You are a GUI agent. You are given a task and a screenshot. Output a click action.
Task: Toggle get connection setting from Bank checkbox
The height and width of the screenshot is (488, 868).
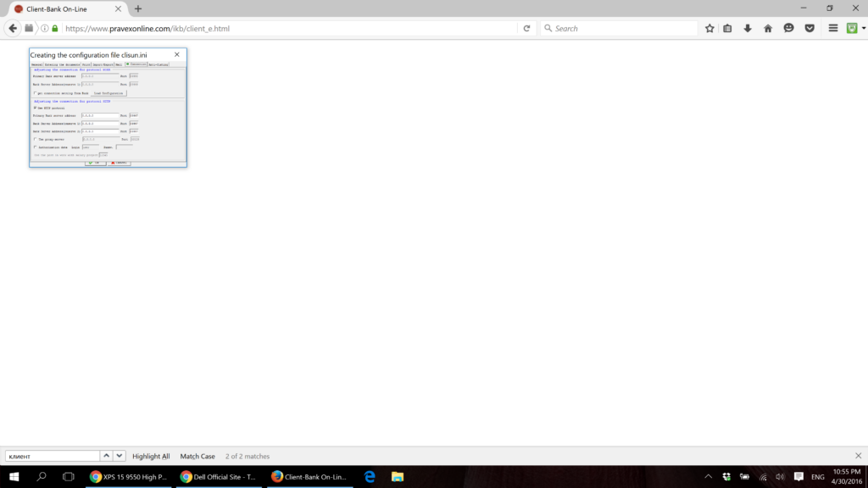pos(36,93)
